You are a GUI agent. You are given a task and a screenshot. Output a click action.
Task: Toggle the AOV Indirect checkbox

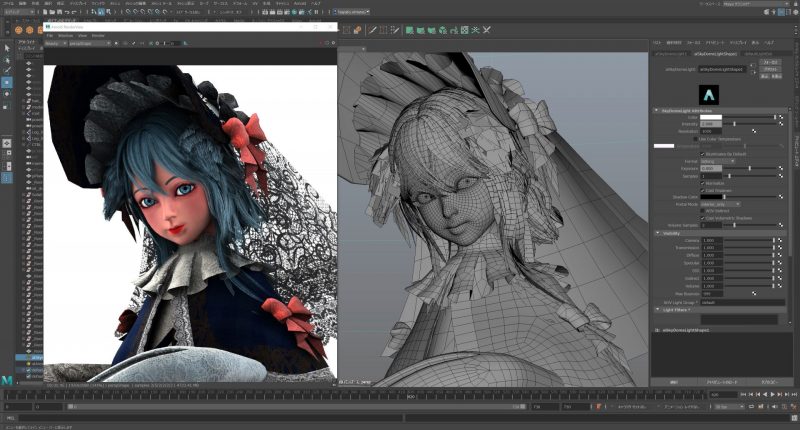click(x=703, y=211)
